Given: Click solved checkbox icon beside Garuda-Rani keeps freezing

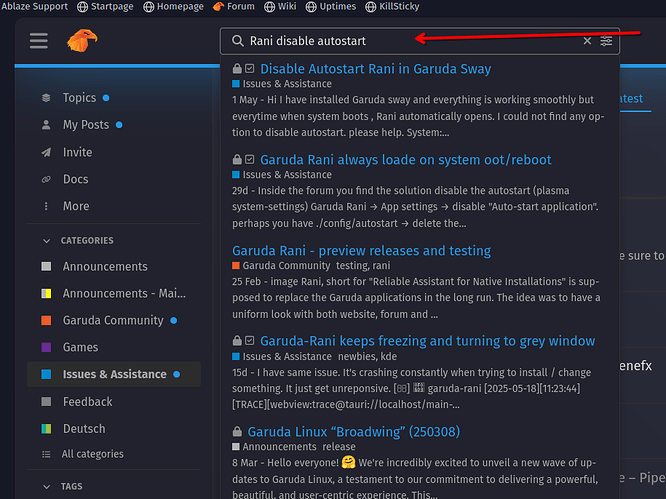Looking at the screenshot, I should (250, 341).
